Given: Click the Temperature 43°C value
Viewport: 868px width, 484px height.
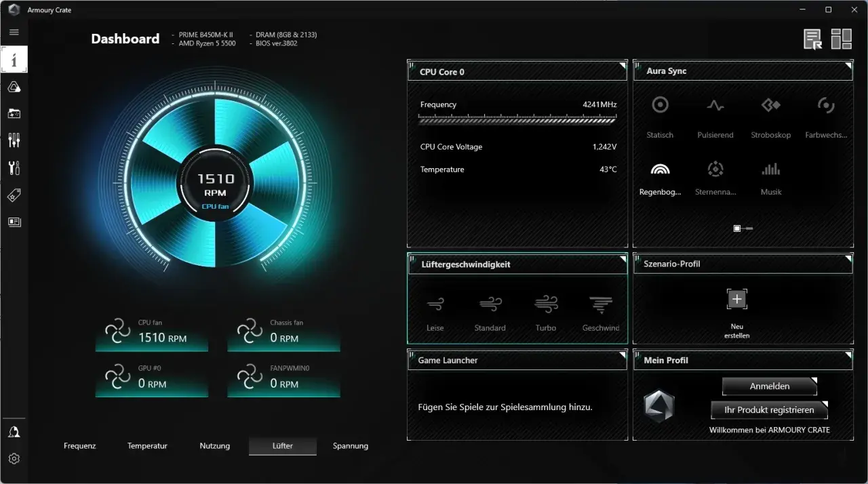Looking at the screenshot, I should click(x=608, y=169).
